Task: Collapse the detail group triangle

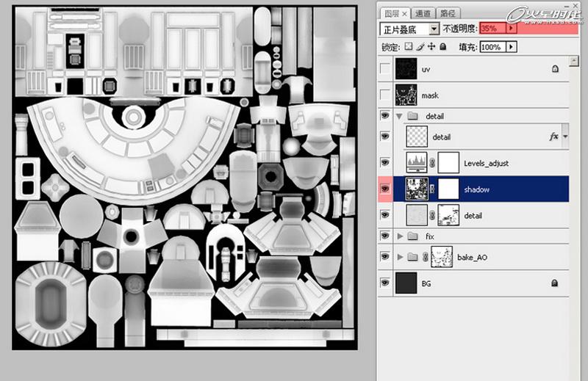Action: [399, 116]
